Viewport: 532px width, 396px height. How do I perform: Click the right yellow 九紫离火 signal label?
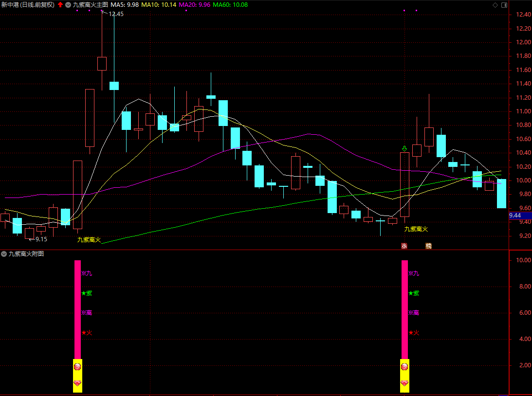pos(416,229)
